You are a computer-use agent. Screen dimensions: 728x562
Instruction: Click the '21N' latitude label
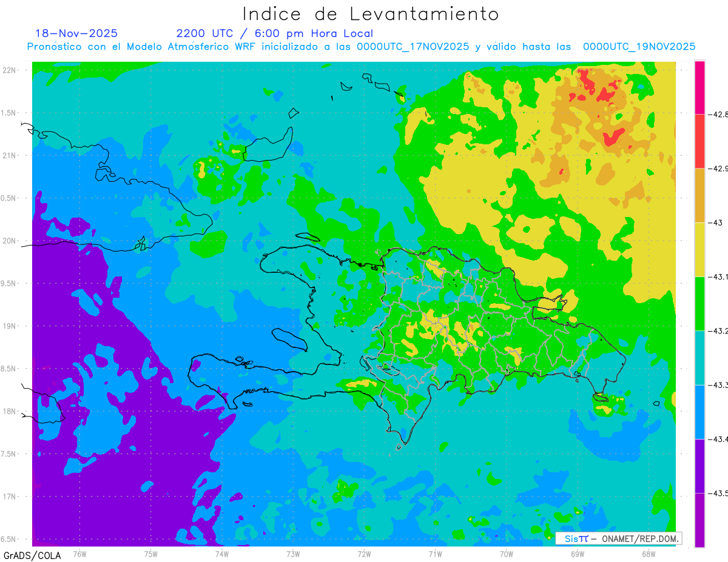tap(9, 155)
